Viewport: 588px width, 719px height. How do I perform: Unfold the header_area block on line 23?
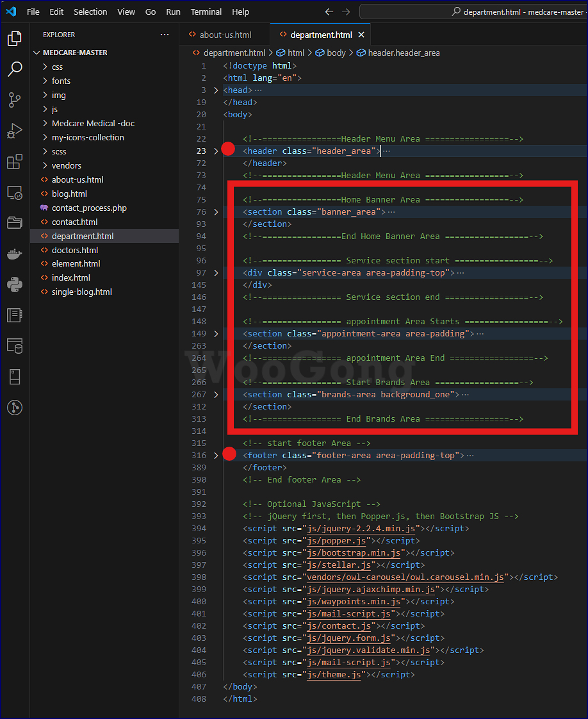(x=216, y=151)
